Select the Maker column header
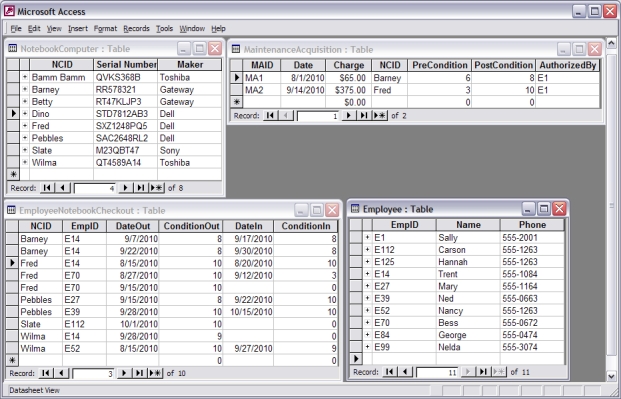 point(190,65)
